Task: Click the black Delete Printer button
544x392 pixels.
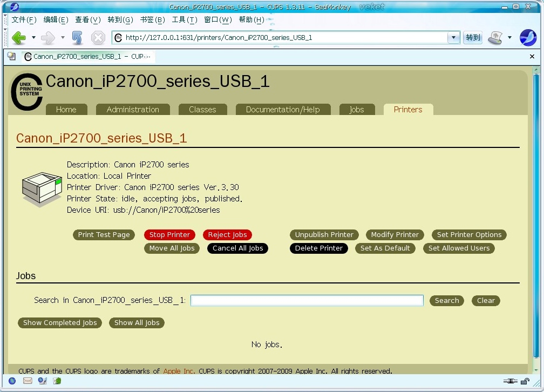Action: pos(319,248)
